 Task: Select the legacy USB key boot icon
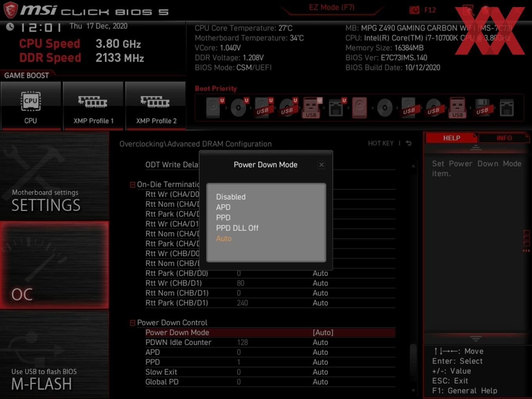click(x=457, y=108)
